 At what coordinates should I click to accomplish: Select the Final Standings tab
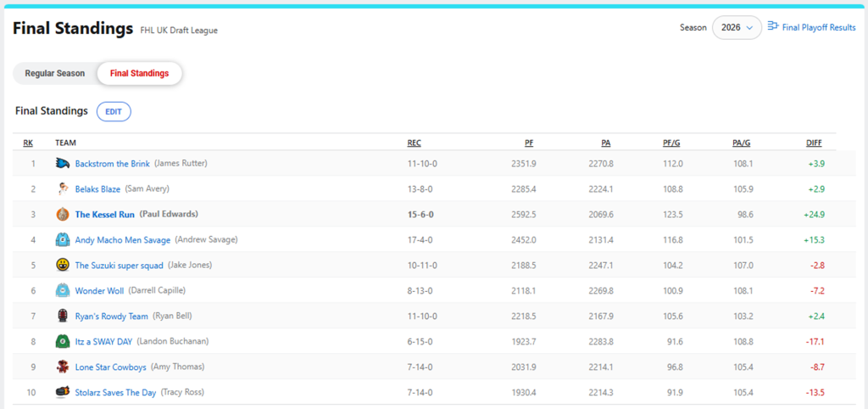[x=139, y=73]
